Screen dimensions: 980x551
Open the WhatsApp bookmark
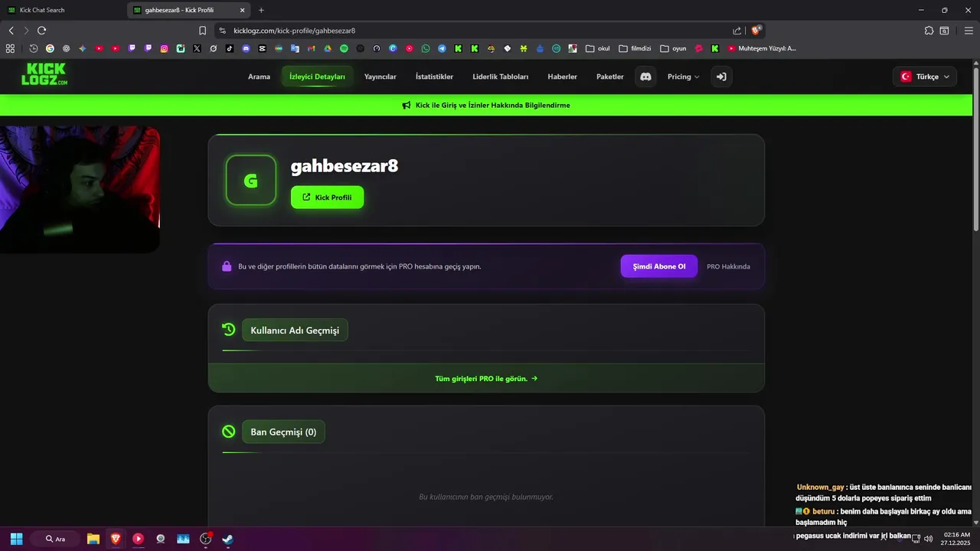[x=426, y=48]
